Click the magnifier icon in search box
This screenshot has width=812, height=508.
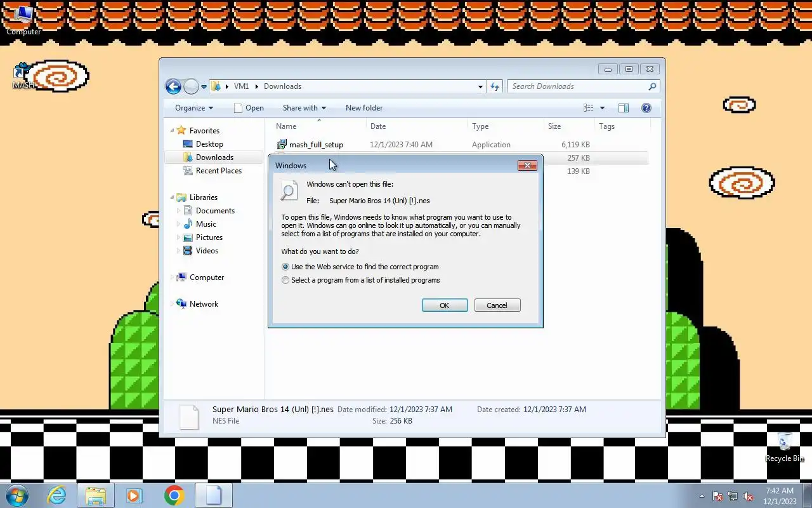click(652, 86)
